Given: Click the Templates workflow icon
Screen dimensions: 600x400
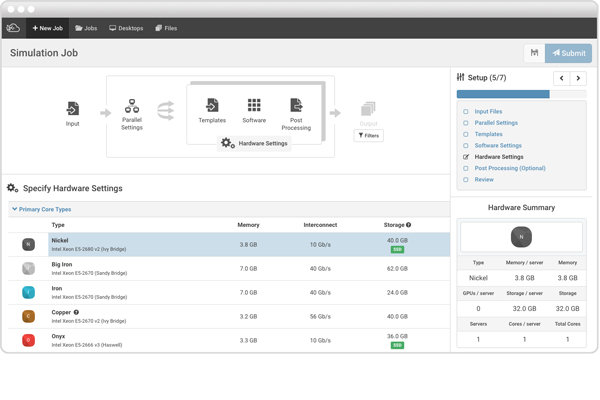Looking at the screenshot, I should [212, 105].
